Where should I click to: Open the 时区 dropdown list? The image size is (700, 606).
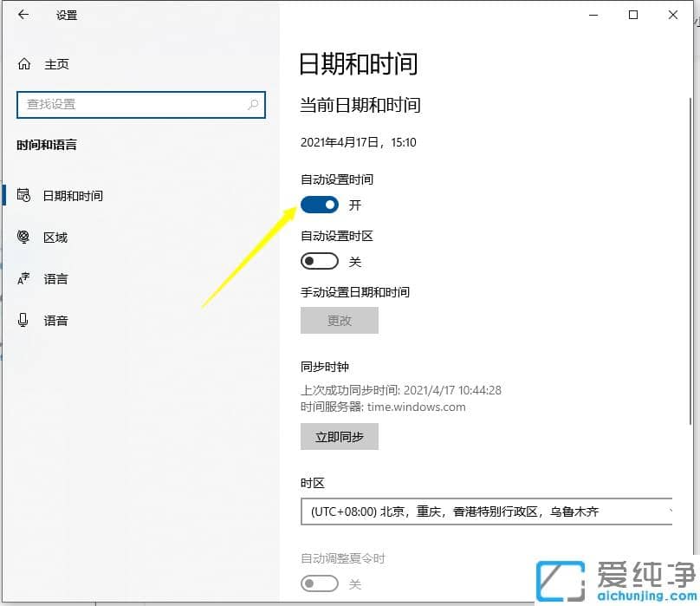[485, 512]
